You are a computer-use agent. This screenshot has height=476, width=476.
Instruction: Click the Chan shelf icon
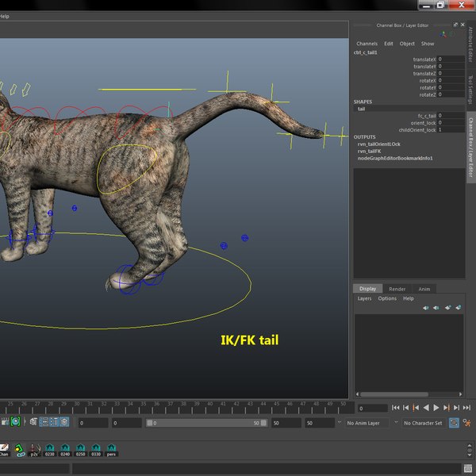point(4,450)
